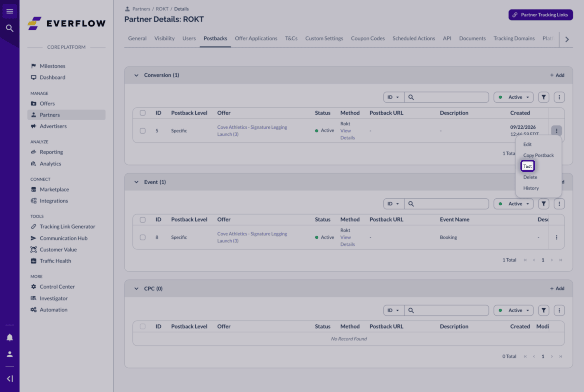Collapse the Conversion (1) section

pyautogui.click(x=136, y=75)
